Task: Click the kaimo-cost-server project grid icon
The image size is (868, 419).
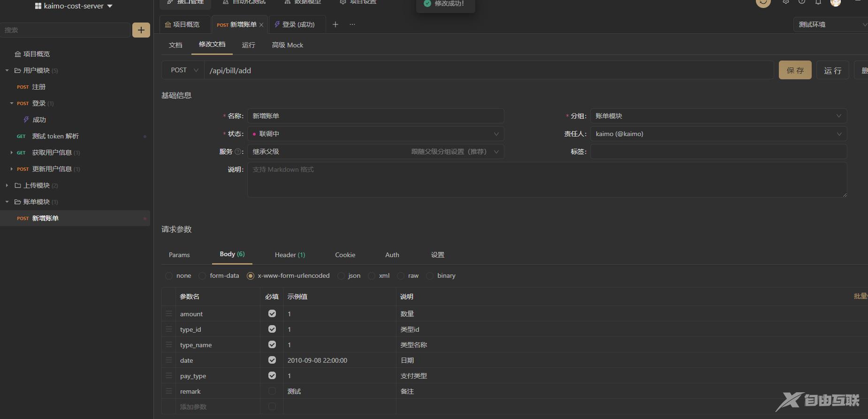Action: coord(38,6)
